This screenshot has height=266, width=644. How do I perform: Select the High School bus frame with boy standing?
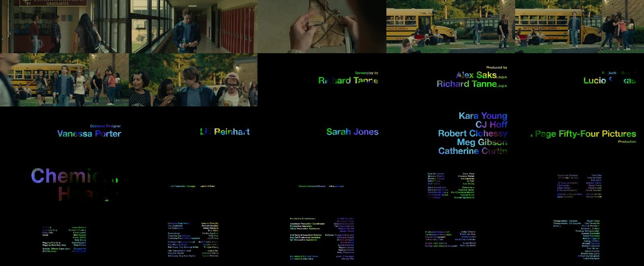pos(451,27)
